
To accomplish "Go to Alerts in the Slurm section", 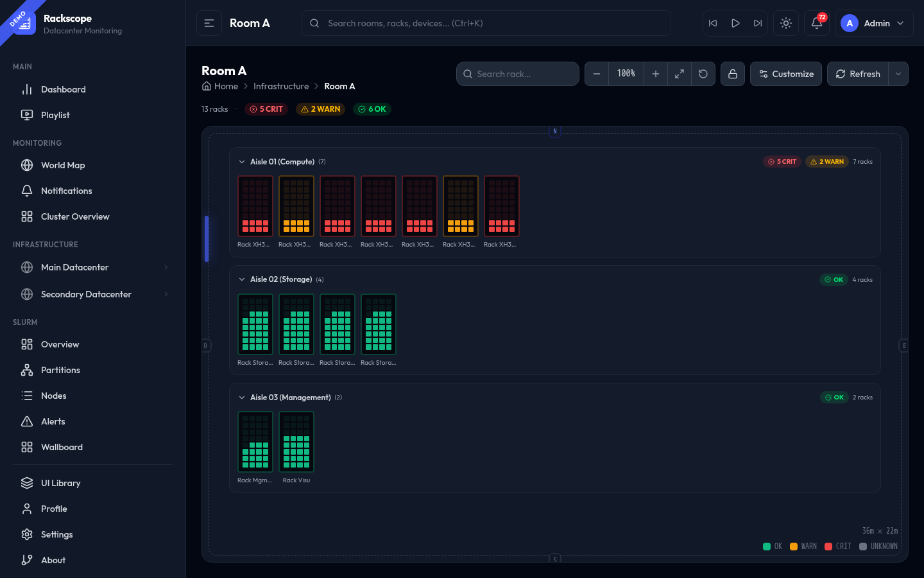I will tap(53, 421).
